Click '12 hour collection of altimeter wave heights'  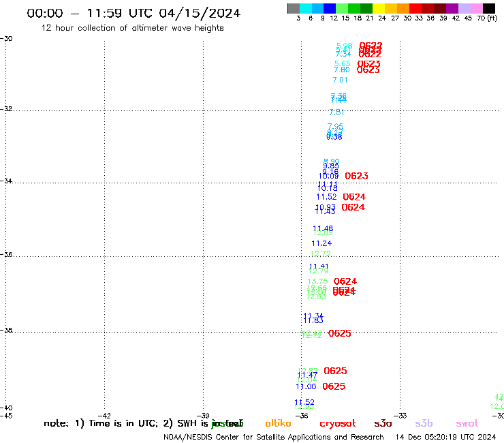click(x=132, y=28)
